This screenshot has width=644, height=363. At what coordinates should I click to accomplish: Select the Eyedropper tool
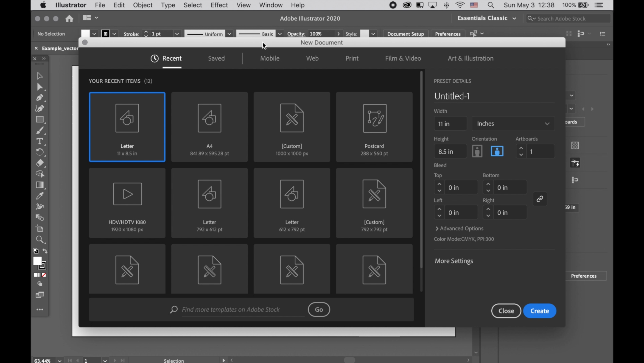coord(39,196)
